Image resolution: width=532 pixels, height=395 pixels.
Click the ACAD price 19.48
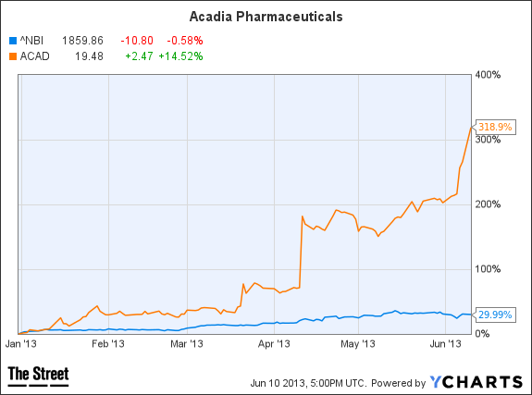point(89,56)
